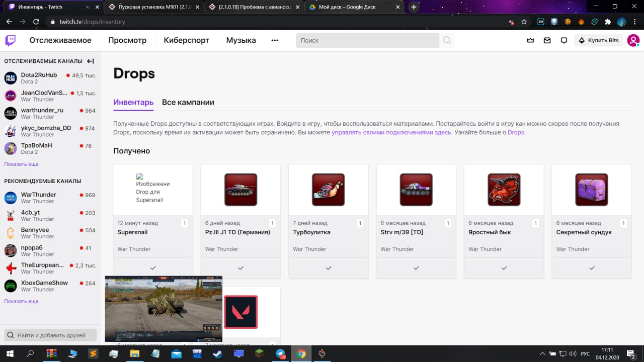Open npopa6 recommended channel
This screenshot has height=362, width=644.
point(50,250)
